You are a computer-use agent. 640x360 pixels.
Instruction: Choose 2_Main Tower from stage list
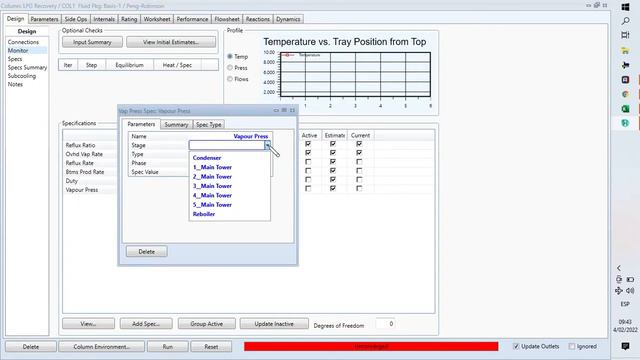212,176
